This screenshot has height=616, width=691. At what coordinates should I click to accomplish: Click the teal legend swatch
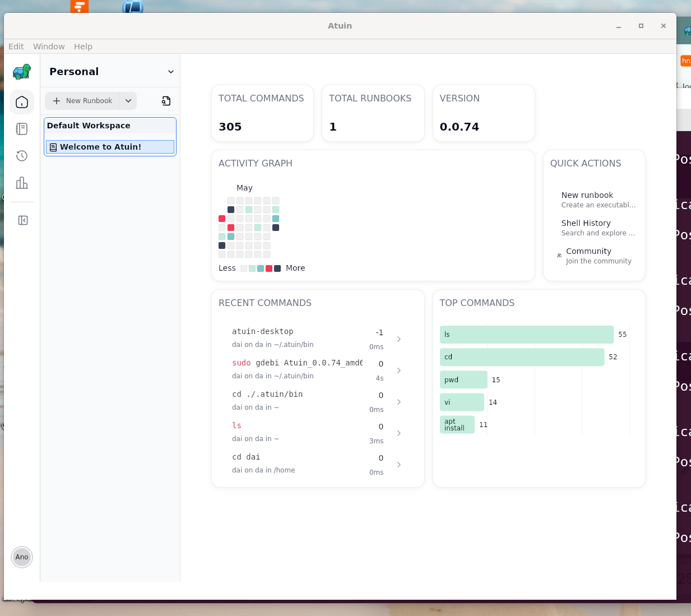click(x=261, y=268)
